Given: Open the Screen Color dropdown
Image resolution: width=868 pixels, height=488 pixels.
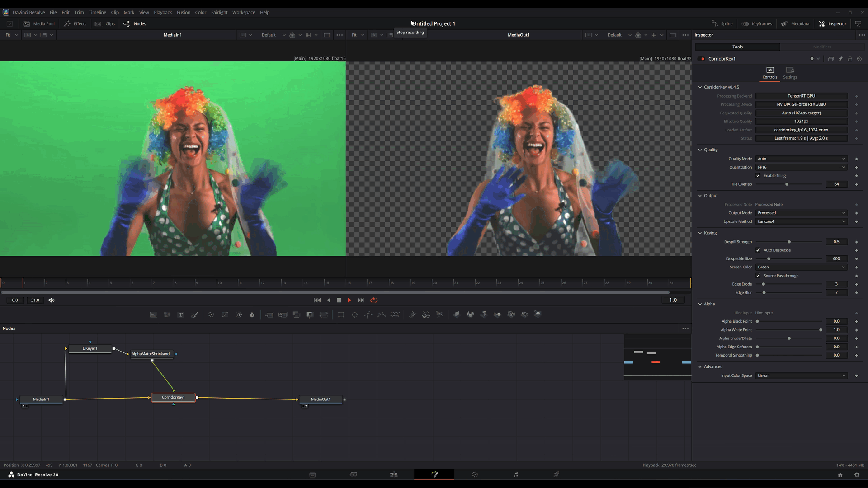Looking at the screenshot, I should (801, 267).
